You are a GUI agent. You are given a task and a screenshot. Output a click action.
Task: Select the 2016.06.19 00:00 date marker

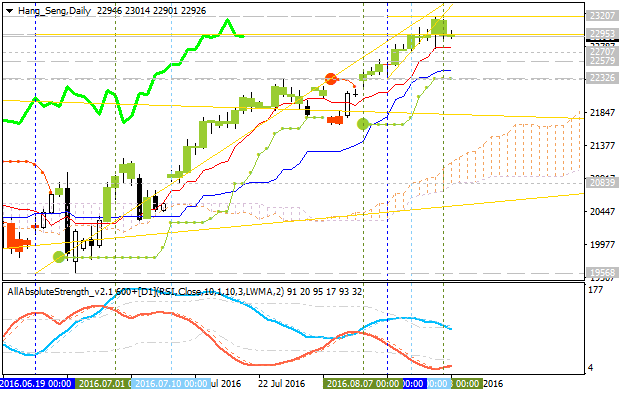(36, 384)
